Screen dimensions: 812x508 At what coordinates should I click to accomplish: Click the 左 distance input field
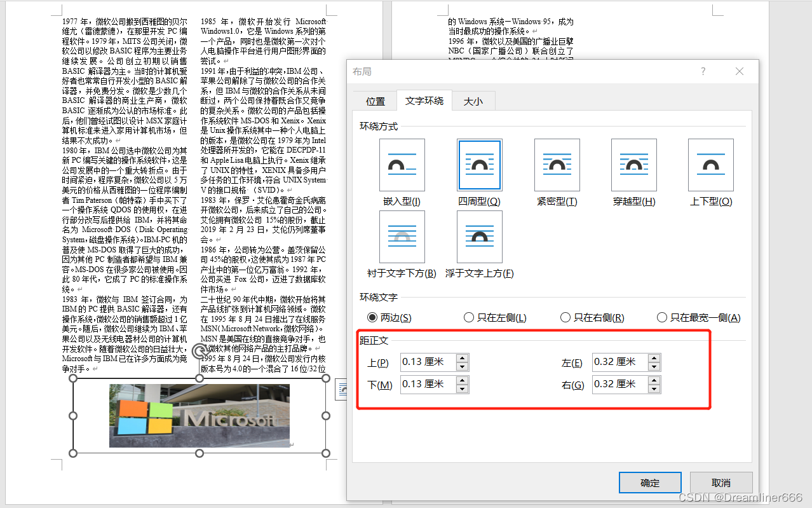click(x=621, y=362)
